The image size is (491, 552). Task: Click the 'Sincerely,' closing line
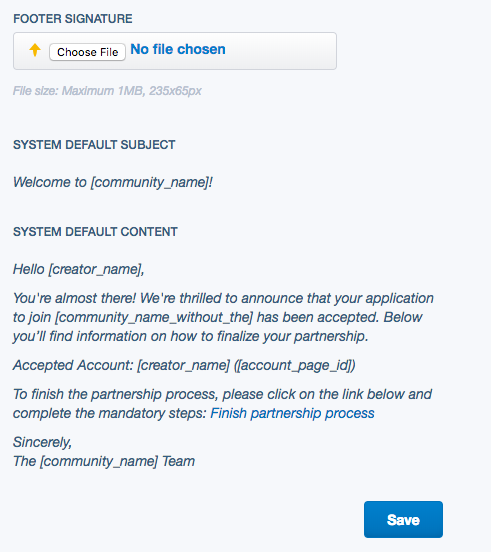[x=42, y=443]
